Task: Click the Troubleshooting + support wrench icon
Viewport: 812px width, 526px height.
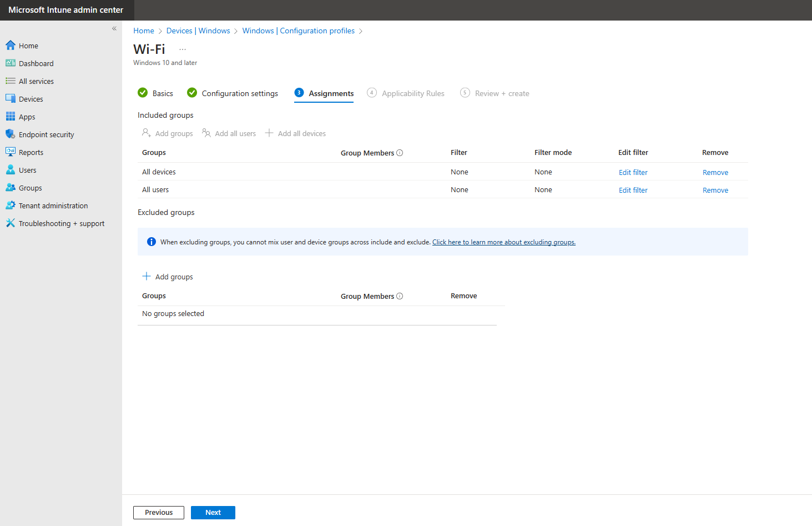Action: pos(11,223)
